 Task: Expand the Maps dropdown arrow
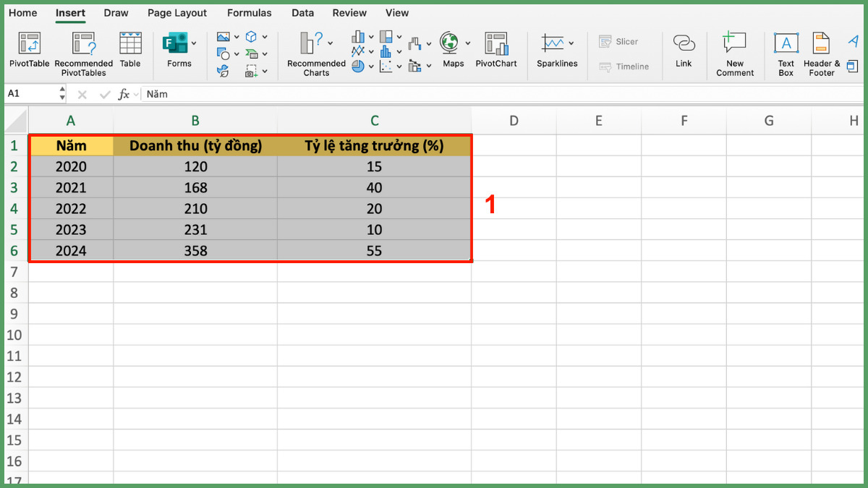(468, 43)
